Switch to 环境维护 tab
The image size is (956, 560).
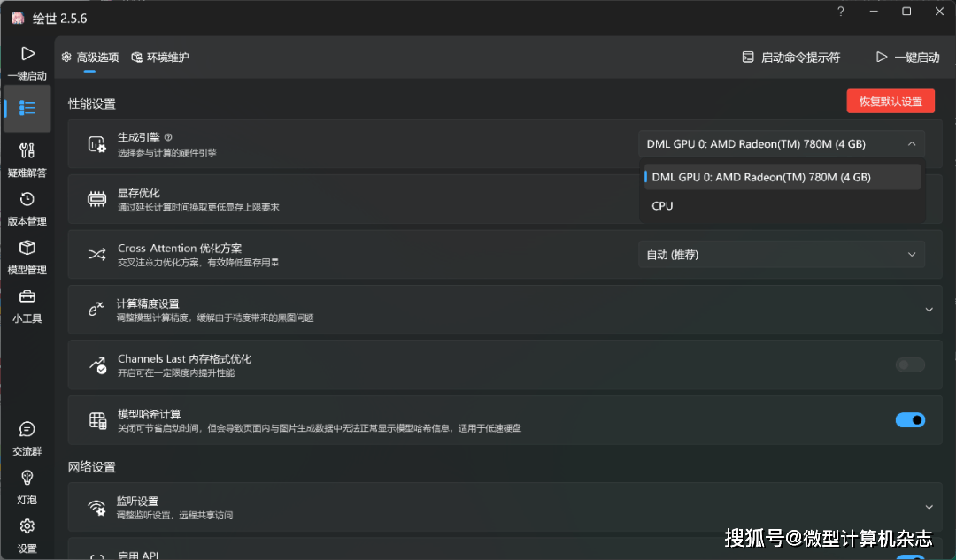(x=160, y=58)
